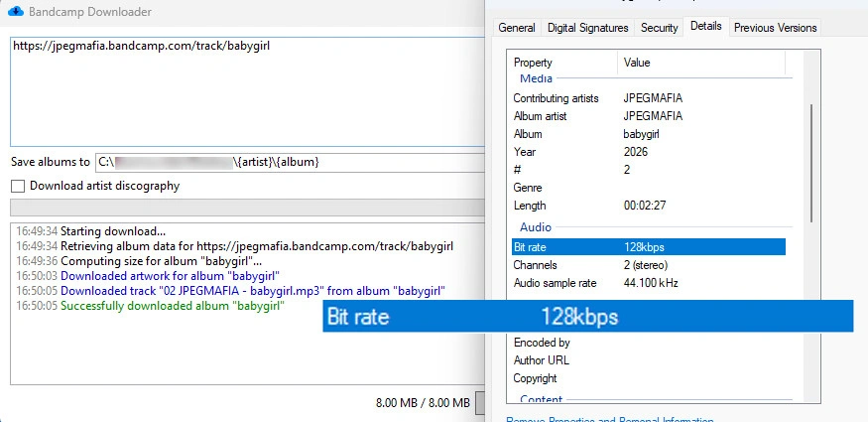Click the 8.00 MB / 8.00 MB status text
868x422 pixels.
(423, 402)
